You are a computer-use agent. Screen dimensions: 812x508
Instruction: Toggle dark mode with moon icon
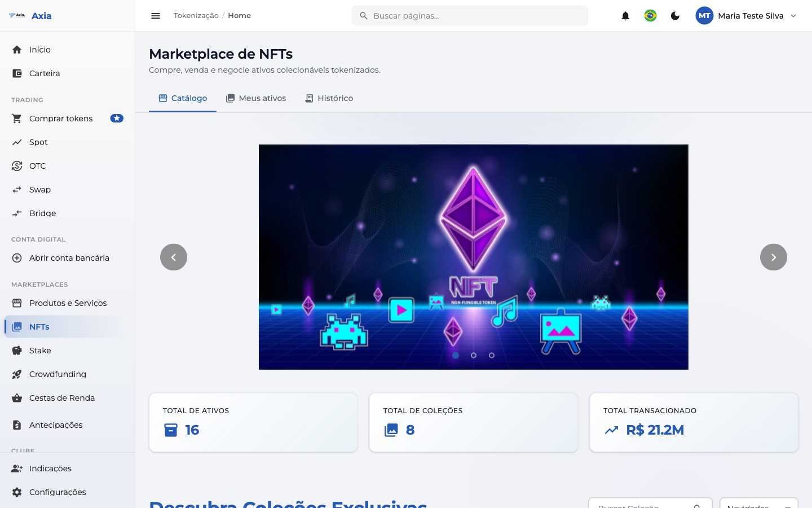tap(675, 16)
